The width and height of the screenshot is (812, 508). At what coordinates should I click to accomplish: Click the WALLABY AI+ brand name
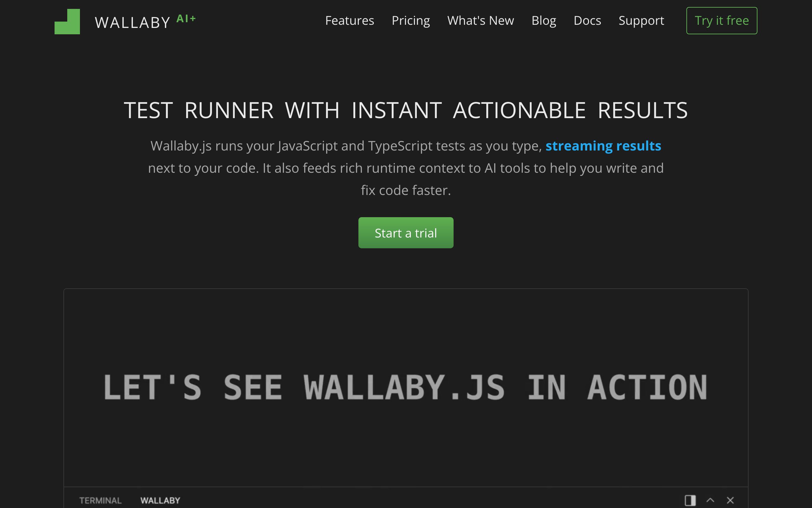pos(145,22)
